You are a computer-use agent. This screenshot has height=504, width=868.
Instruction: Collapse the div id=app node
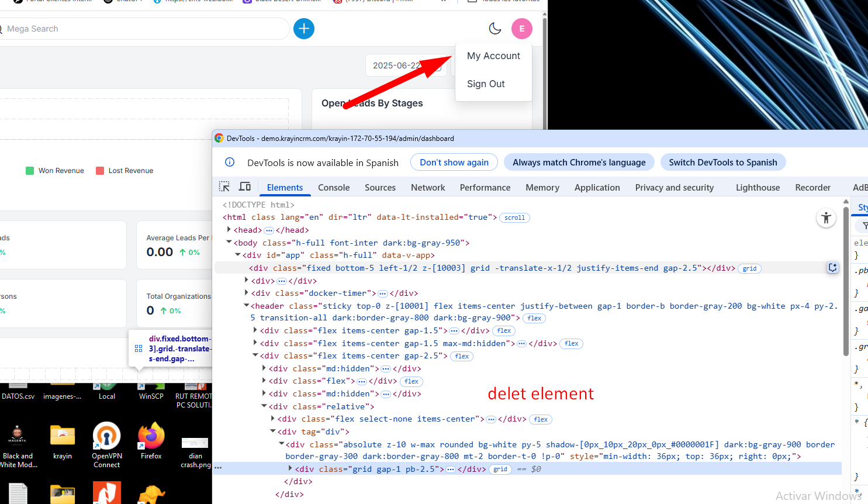click(237, 255)
